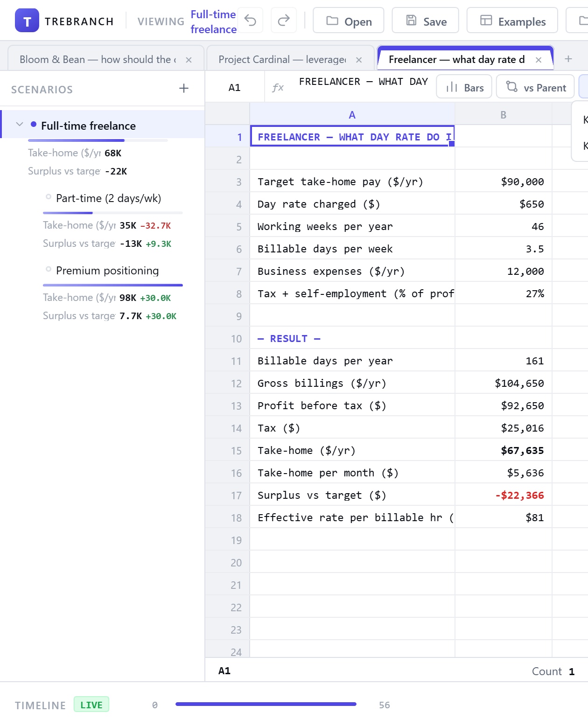The image size is (588, 726).
Task: Select the Premium positioning scenario
Action: 107,271
